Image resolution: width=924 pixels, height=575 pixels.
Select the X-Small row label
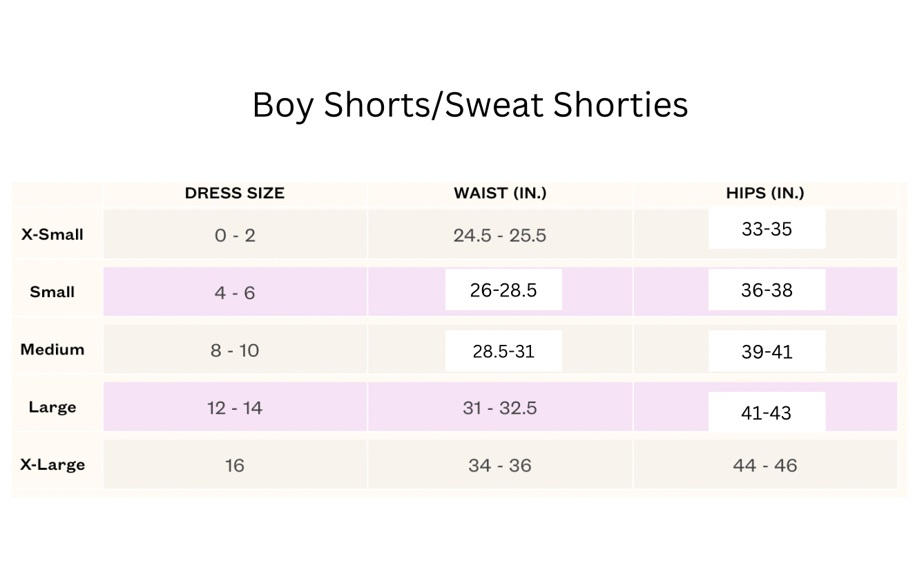click(x=52, y=234)
